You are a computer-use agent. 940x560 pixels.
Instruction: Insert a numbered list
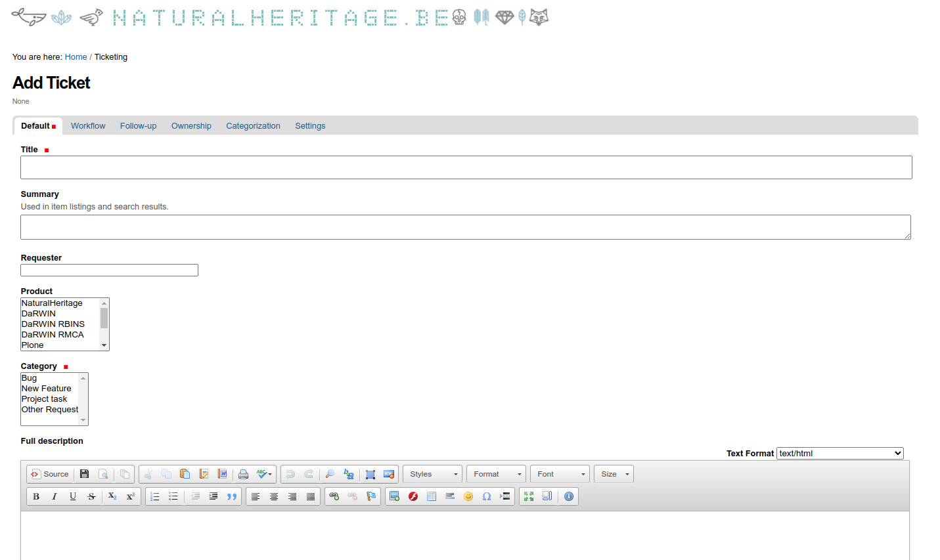coord(155,496)
